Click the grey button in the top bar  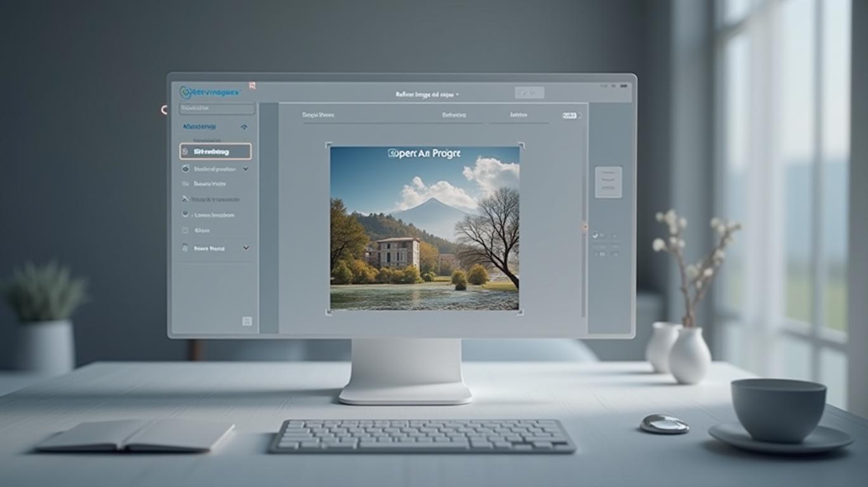(x=529, y=93)
